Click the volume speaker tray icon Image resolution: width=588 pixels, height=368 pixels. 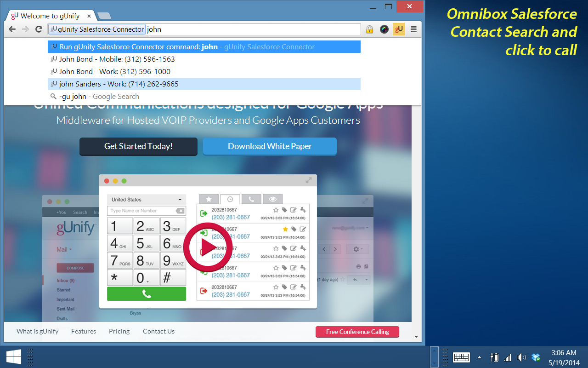coord(521,357)
